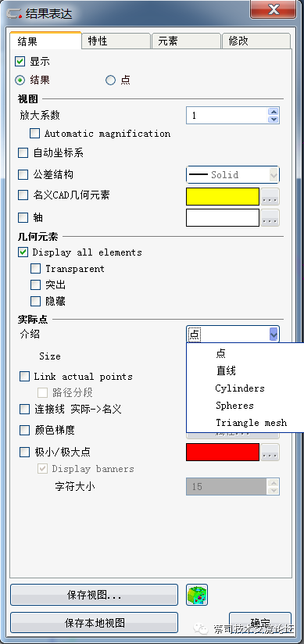Click the 保存视图... button
Viewport: 304px width, 644px height.
point(94,595)
